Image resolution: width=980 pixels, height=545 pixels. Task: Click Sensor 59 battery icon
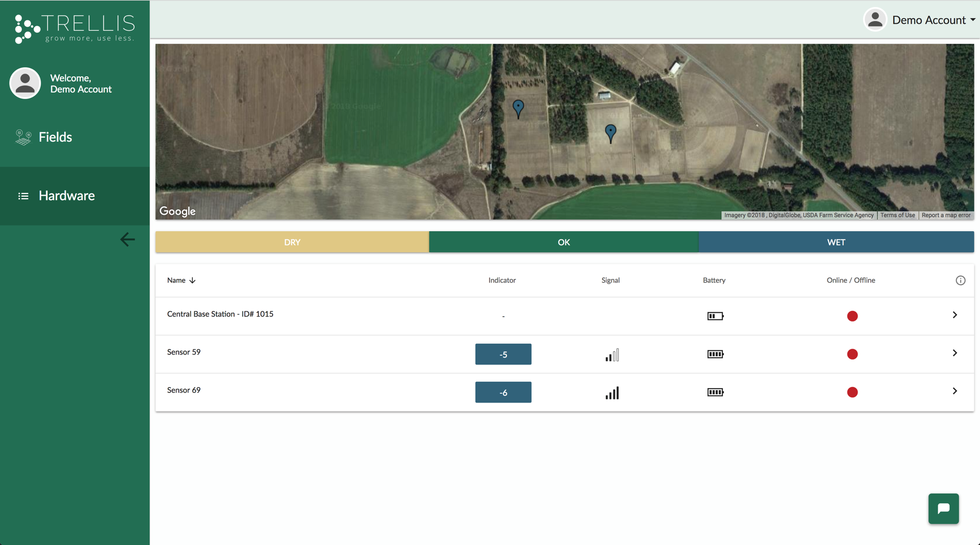point(715,354)
